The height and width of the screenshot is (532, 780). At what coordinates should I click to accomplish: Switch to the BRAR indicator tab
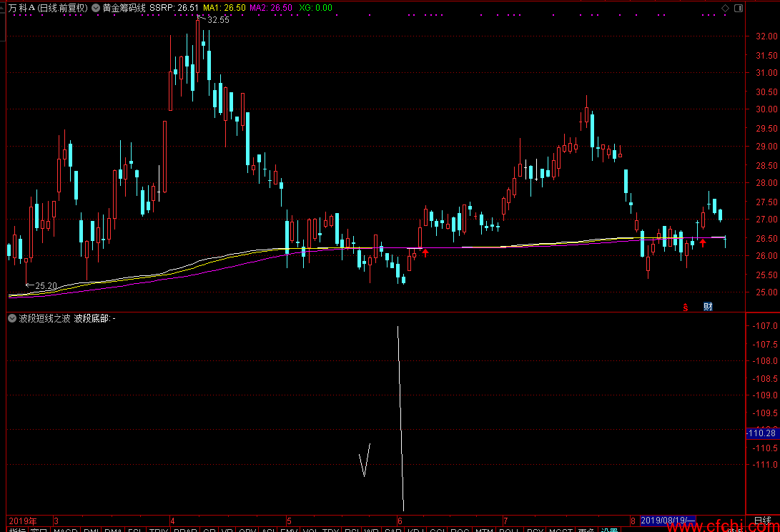point(186,530)
